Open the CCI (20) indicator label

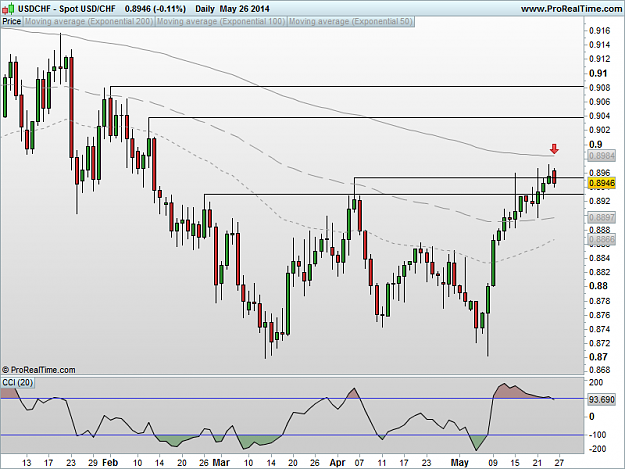[x=18, y=383]
